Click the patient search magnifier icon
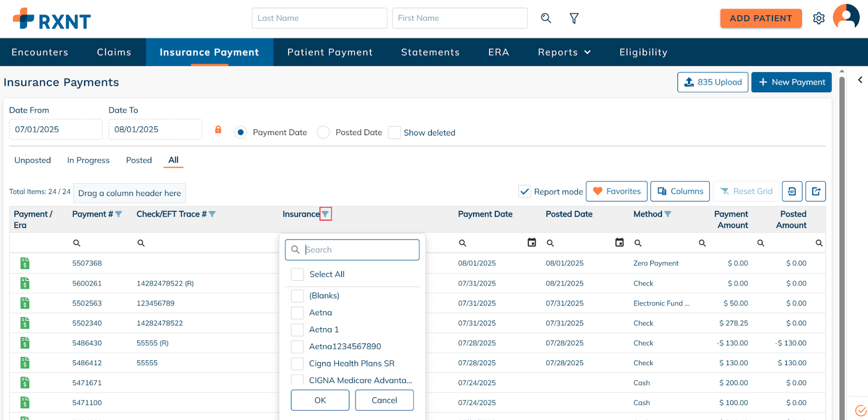868x420 pixels. pyautogui.click(x=546, y=18)
